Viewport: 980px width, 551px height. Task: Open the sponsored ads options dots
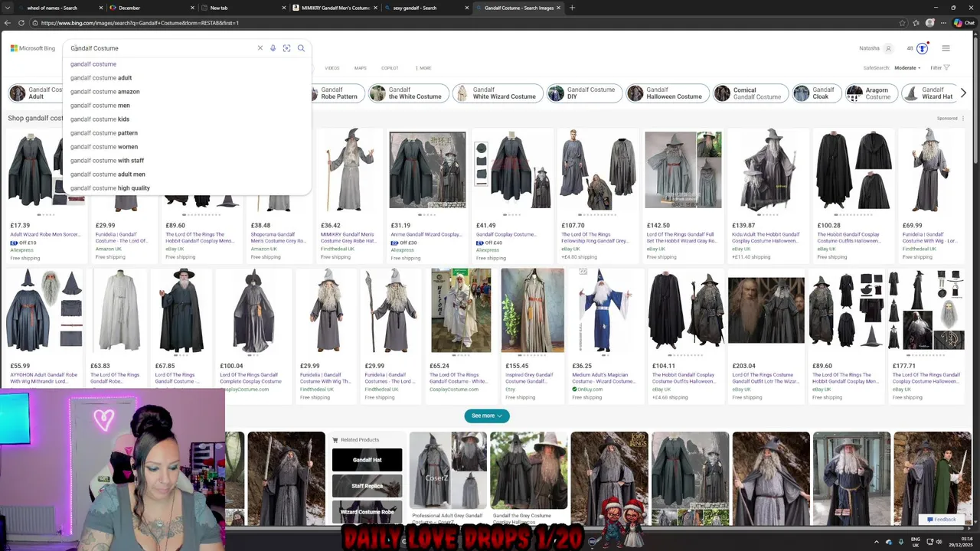963,119
